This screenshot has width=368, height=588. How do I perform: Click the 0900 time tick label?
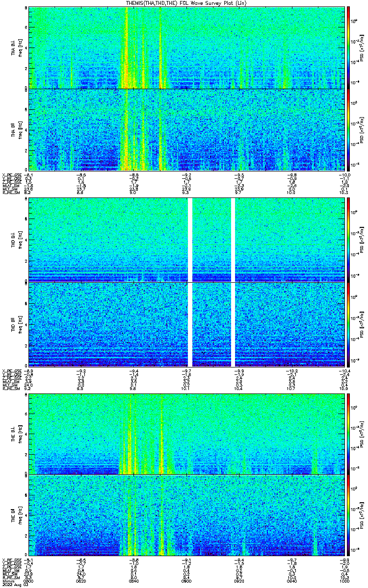(x=186, y=581)
